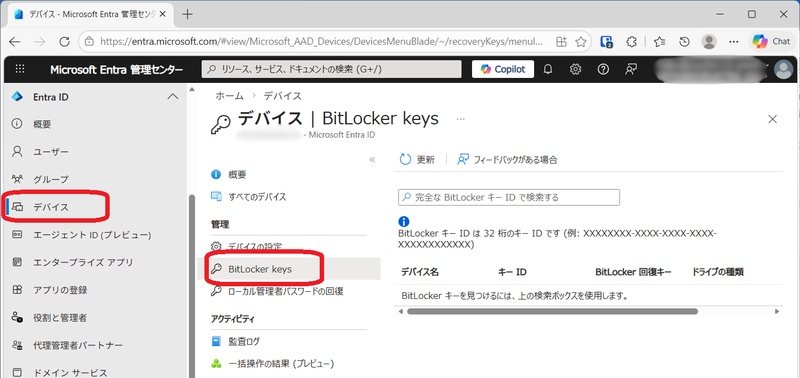Screen dimensions: 800x378
Task: Open the notifications bell
Action: [x=548, y=69]
